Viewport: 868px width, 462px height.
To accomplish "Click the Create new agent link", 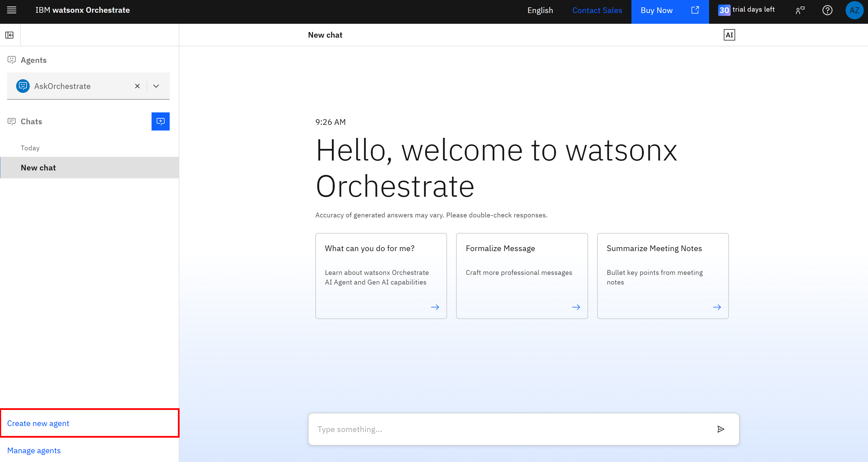I will [38, 423].
